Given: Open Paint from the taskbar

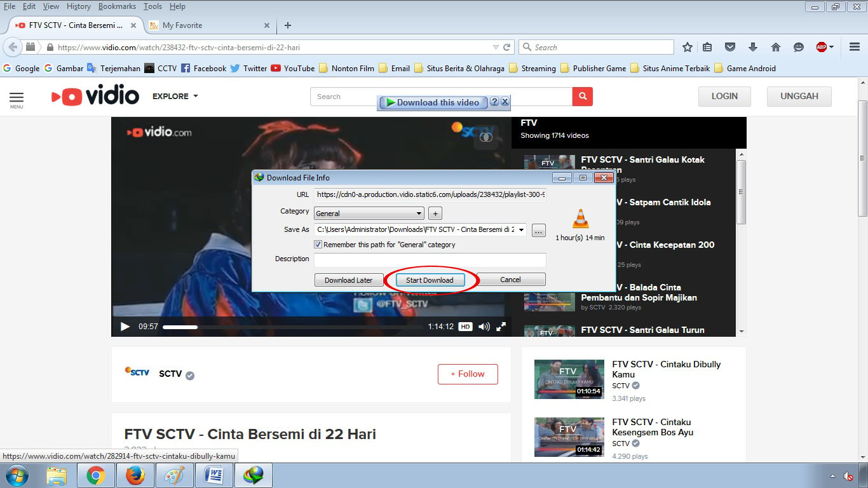Looking at the screenshot, I should point(175,476).
